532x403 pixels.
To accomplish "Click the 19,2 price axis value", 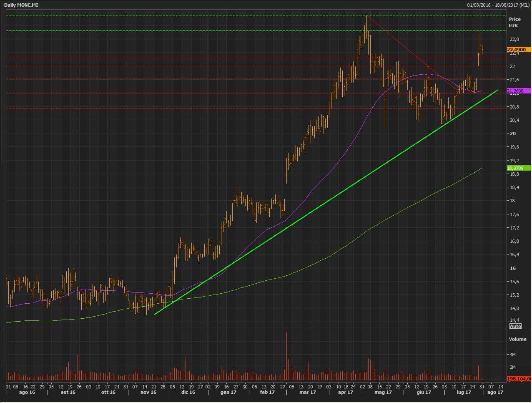I will point(514,161).
